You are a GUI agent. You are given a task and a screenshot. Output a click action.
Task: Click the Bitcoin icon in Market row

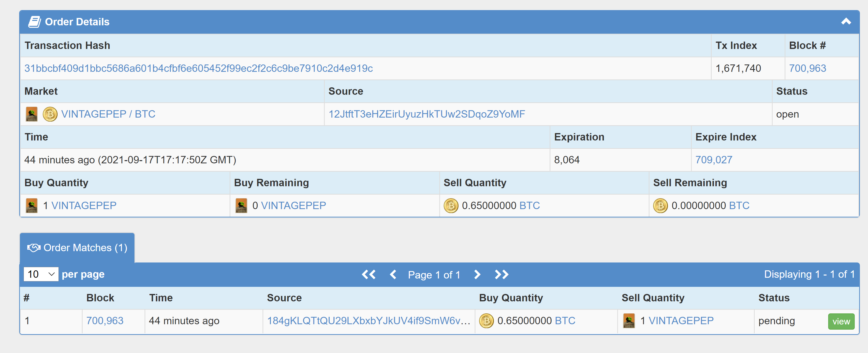[x=50, y=114]
